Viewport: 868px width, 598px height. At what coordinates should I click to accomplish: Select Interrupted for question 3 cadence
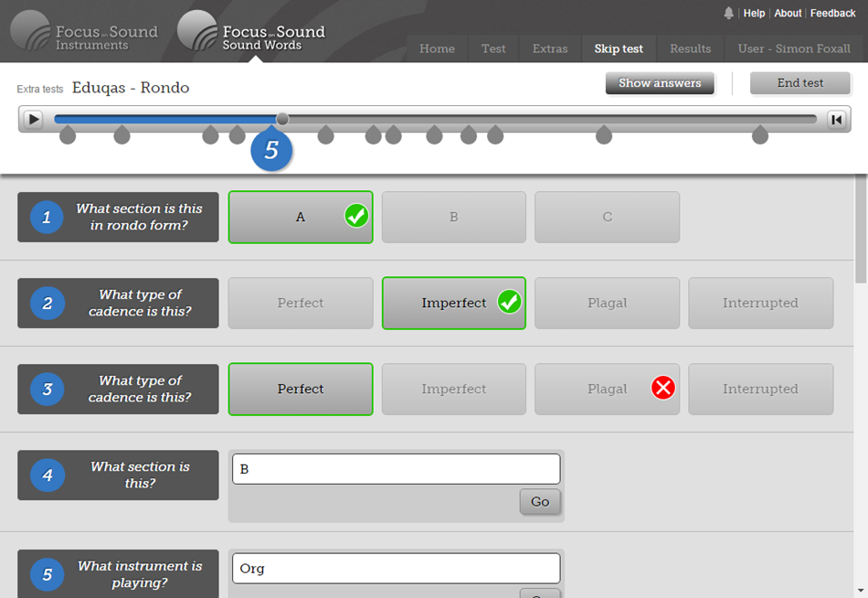pyautogui.click(x=760, y=389)
